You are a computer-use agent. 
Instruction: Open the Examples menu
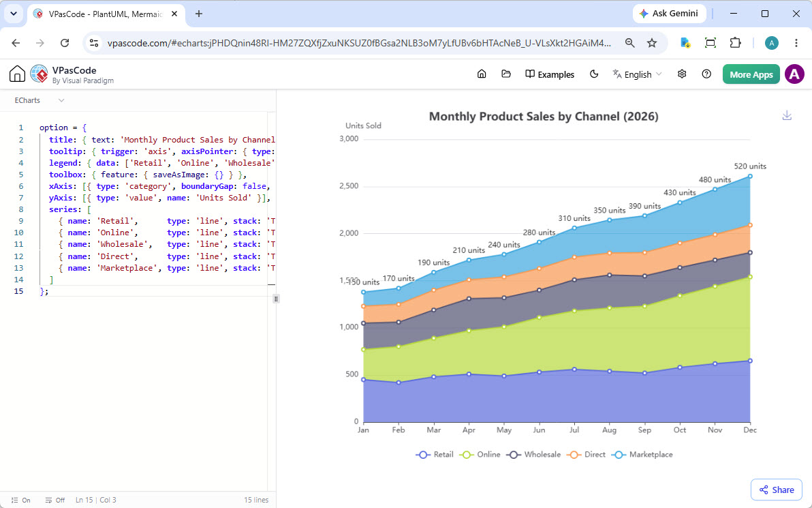pos(550,74)
